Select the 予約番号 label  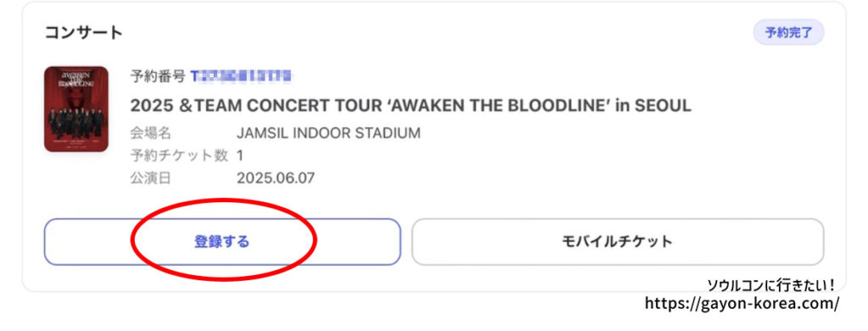pyautogui.click(x=158, y=75)
